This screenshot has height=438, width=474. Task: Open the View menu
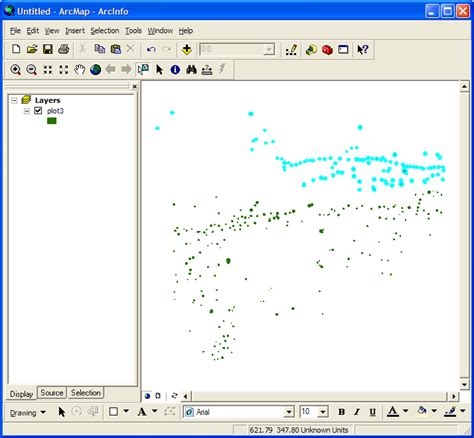click(52, 31)
